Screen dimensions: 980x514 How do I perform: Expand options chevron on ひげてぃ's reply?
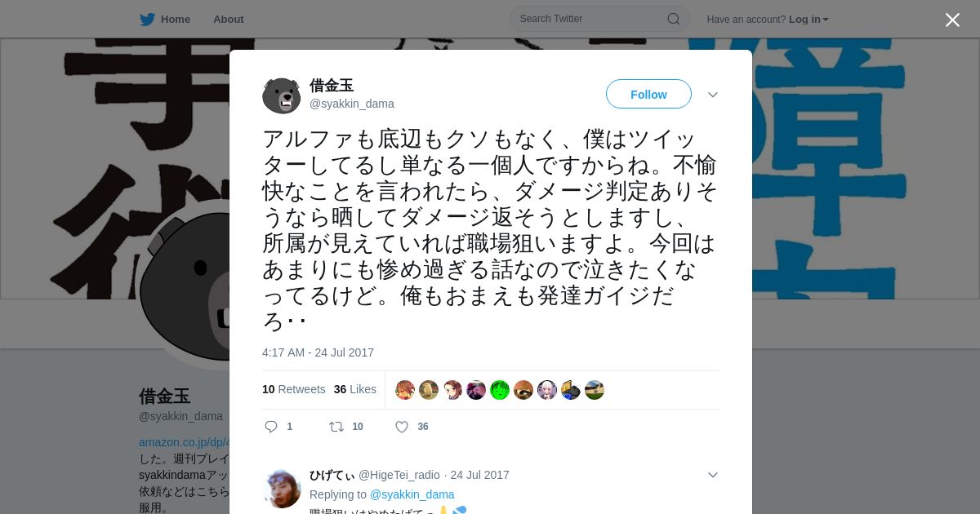713,475
